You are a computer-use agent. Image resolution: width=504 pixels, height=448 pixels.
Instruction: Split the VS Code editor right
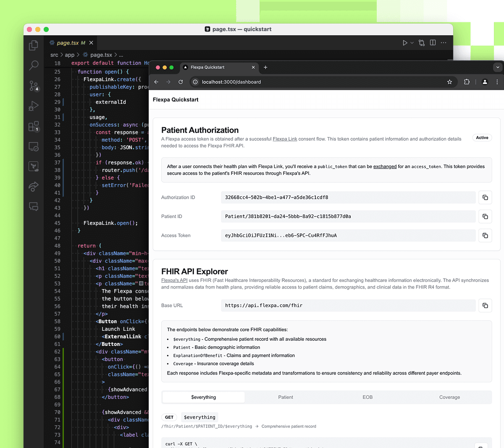point(433,43)
